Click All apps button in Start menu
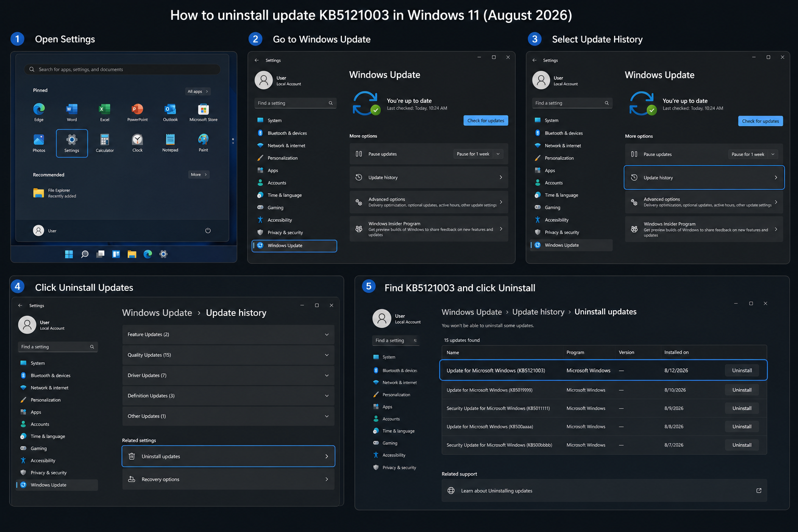This screenshot has width=798, height=532. click(x=197, y=91)
